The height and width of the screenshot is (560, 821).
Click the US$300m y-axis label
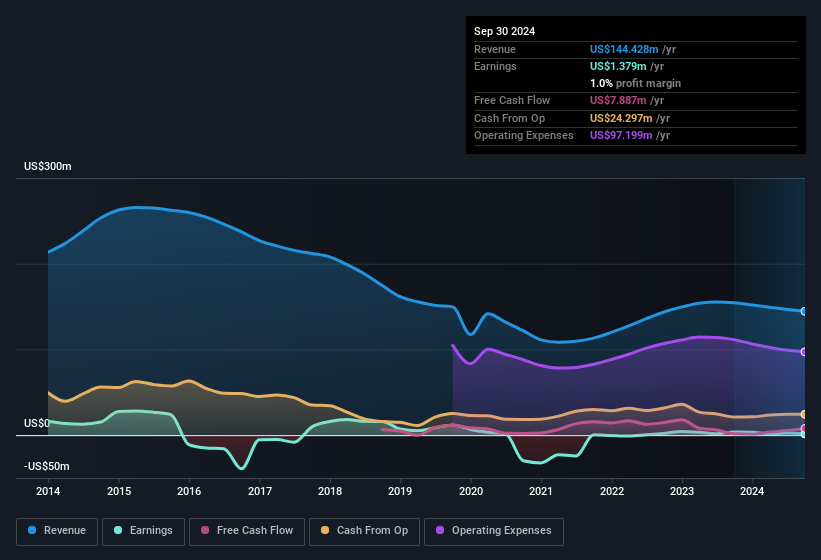click(x=48, y=166)
